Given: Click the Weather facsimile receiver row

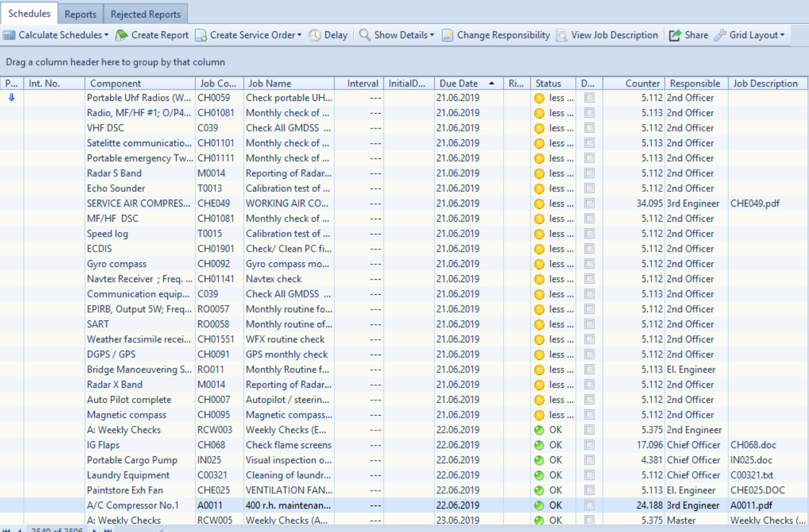Looking at the screenshot, I should pos(404,339).
